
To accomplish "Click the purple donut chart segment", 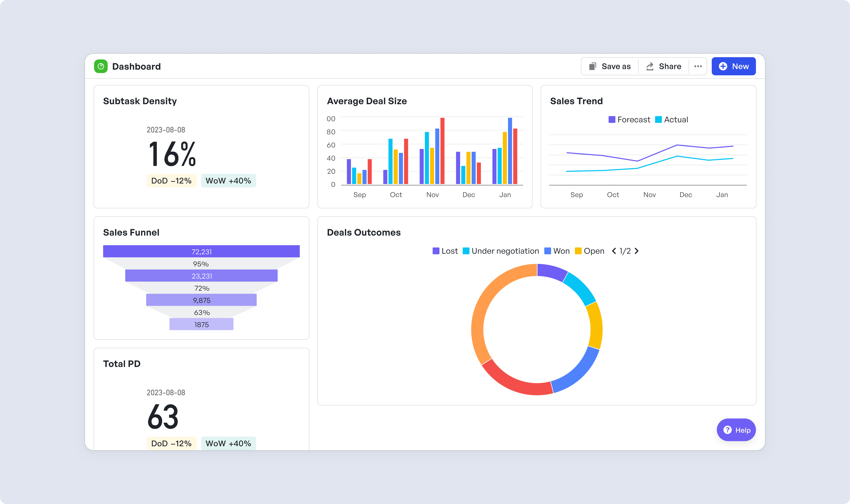I will (x=552, y=271).
